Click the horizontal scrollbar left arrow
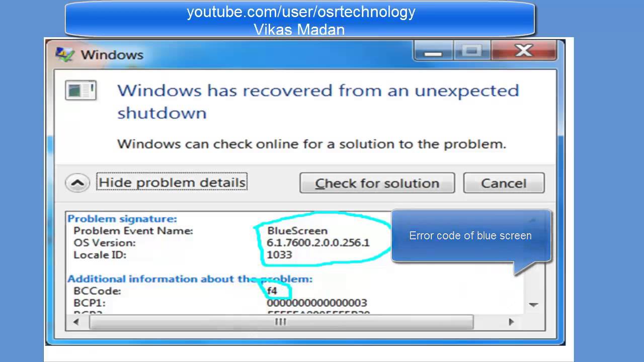 (76, 322)
